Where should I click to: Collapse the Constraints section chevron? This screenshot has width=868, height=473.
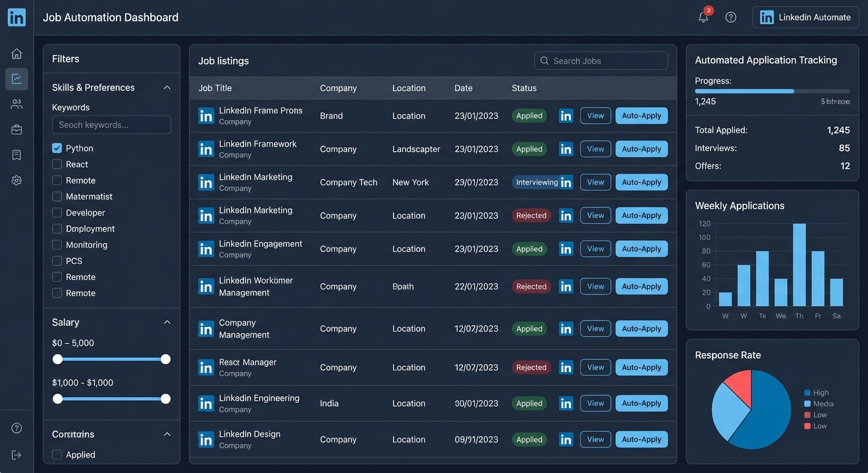(x=166, y=434)
